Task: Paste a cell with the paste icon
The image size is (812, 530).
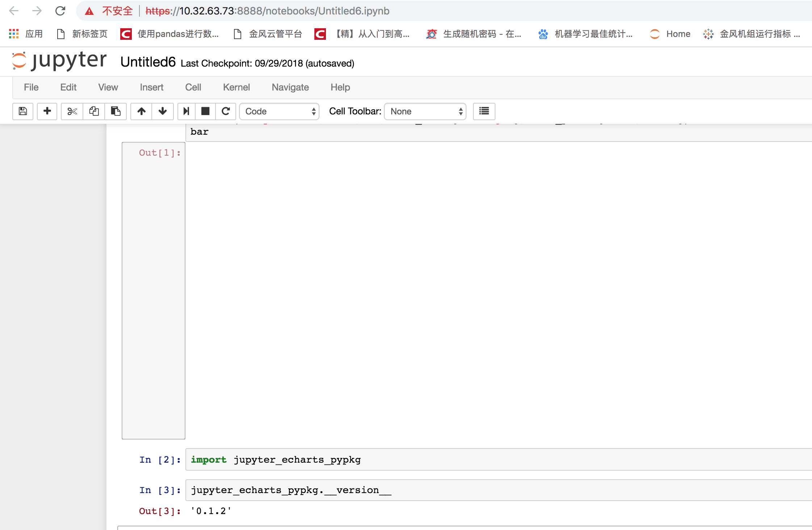Action: 116,112
